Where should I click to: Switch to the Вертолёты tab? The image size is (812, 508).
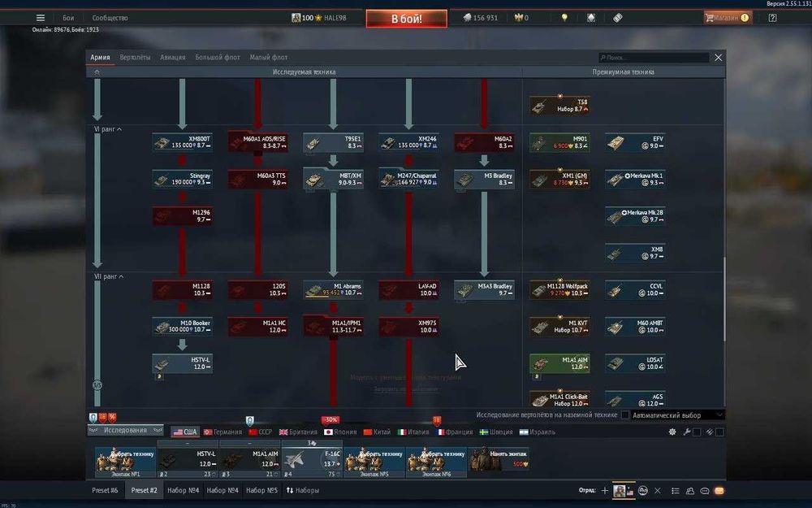[x=135, y=58]
